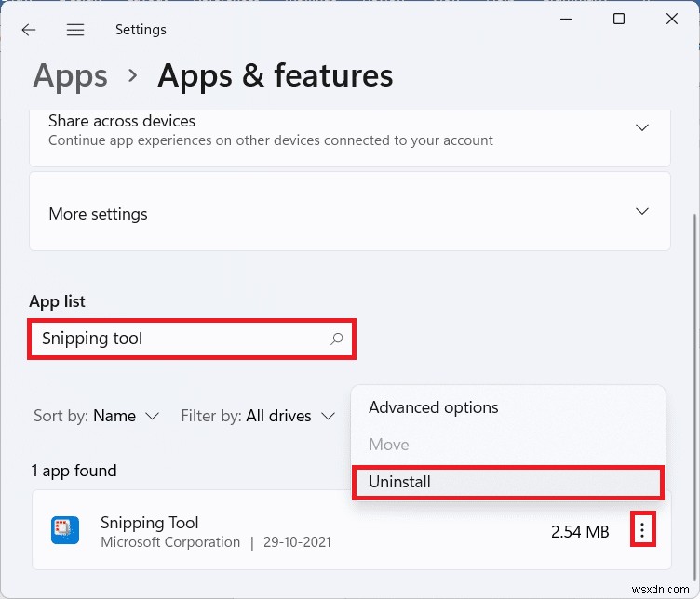
Task: Click the Snipping Tool app name
Action: (x=150, y=523)
